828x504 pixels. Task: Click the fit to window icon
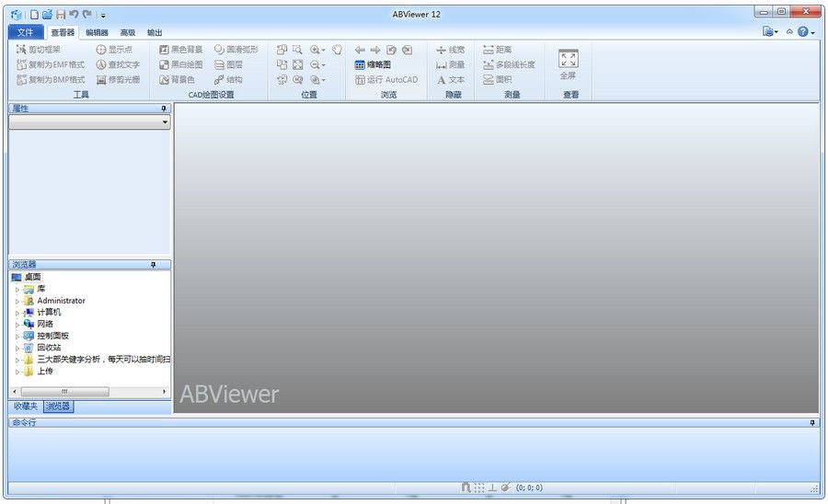point(298,64)
